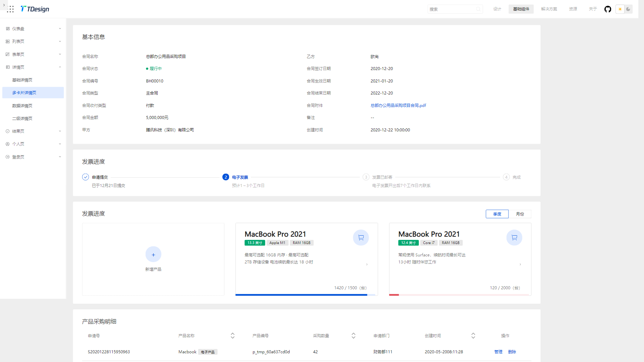Click cart icon on 12.4 英寸 MacBook card

click(x=514, y=238)
